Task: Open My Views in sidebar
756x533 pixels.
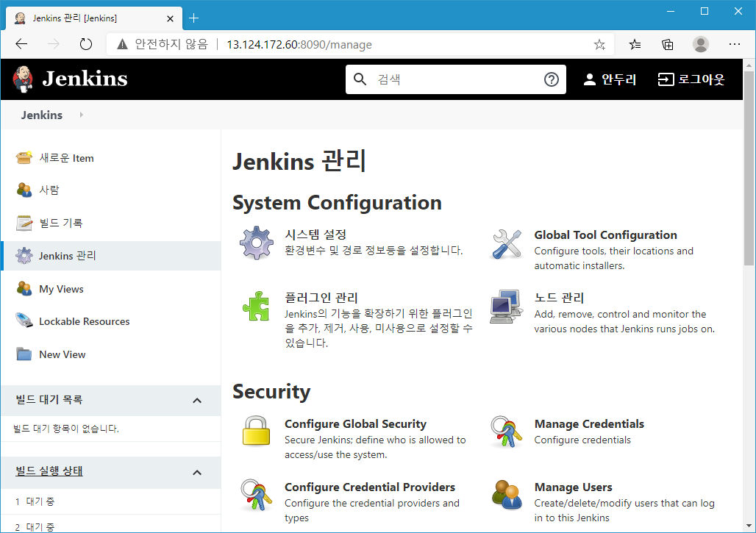Action: tap(61, 289)
